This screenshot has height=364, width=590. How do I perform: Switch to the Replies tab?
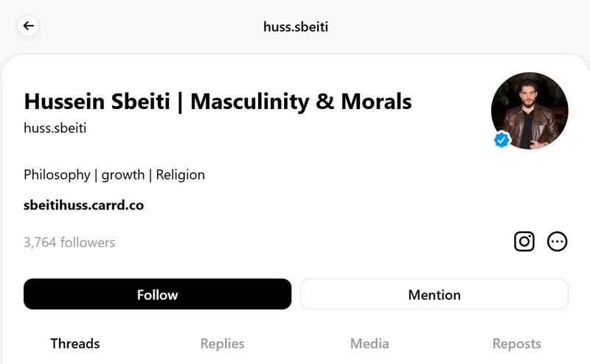point(223,343)
